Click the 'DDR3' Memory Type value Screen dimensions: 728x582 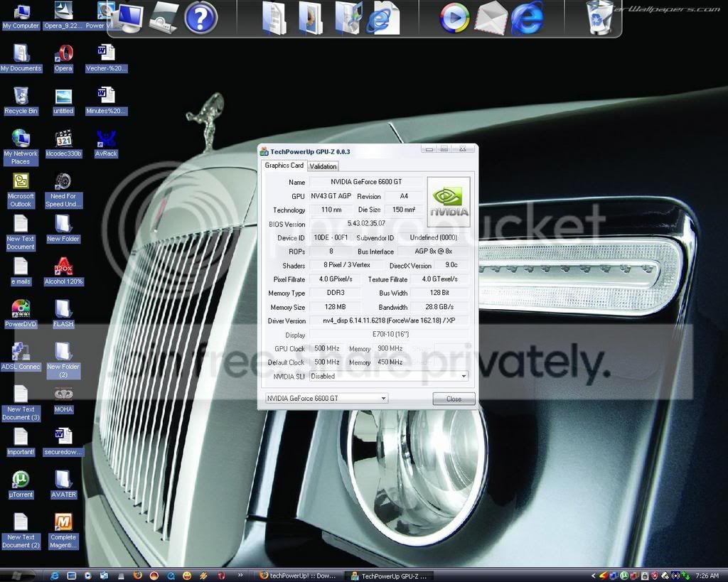[x=336, y=293]
